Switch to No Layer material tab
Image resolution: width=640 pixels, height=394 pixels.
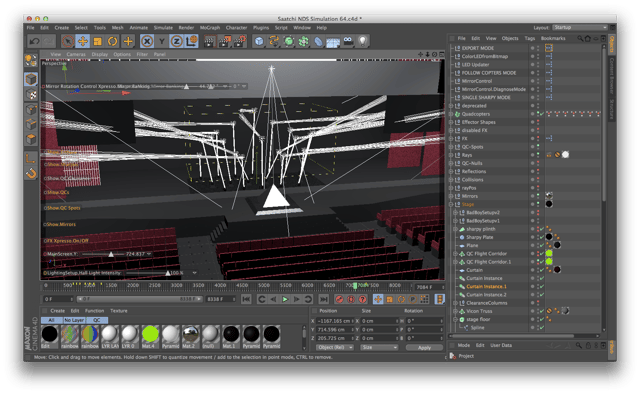[74, 320]
